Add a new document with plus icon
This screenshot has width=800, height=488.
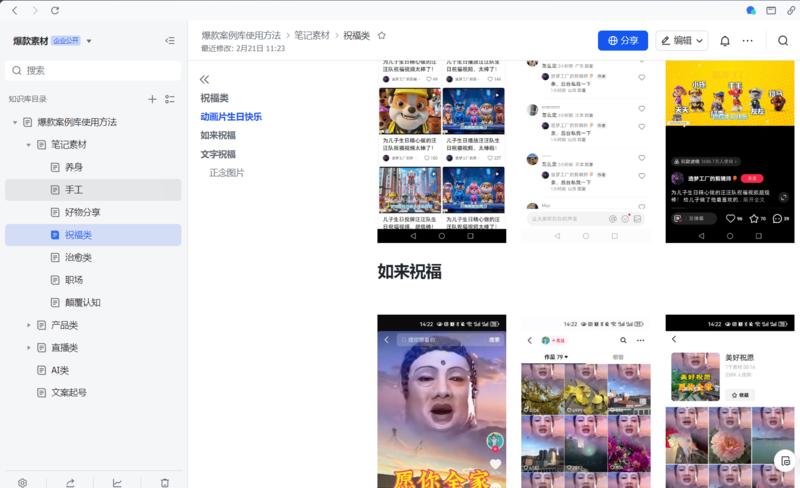point(152,99)
